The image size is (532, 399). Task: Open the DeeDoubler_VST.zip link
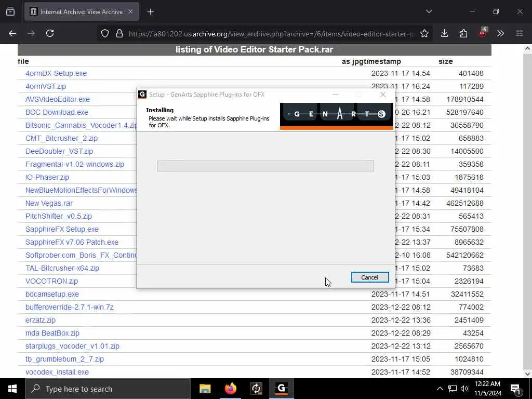[59, 151]
